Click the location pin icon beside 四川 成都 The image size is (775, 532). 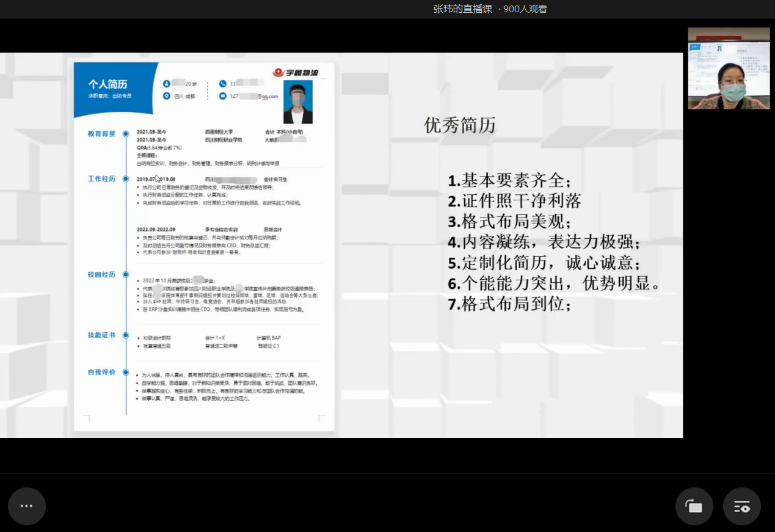click(x=167, y=96)
